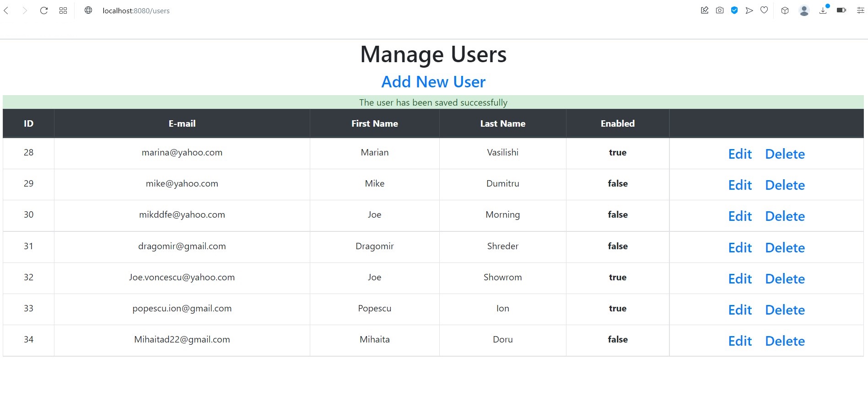Expand the forward navigation arrow
Image resolution: width=868 pixels, height=412 pixels.
point(25,10)
